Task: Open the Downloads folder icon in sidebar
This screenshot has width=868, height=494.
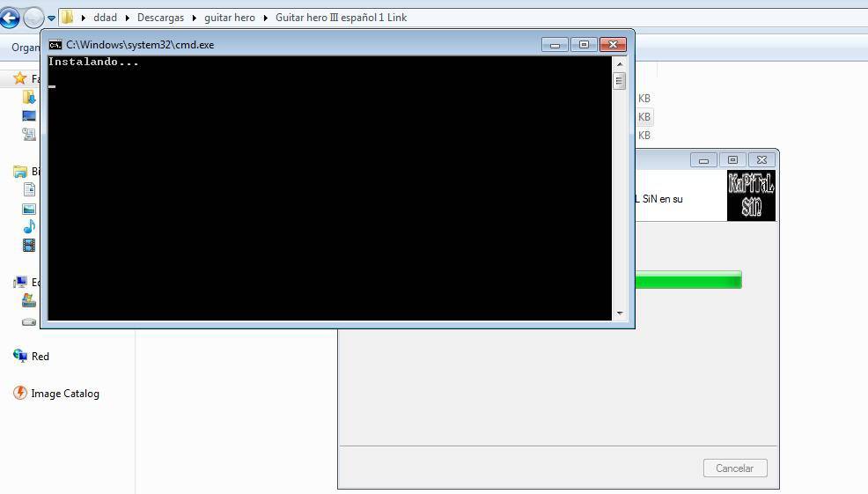Action: 29,98
